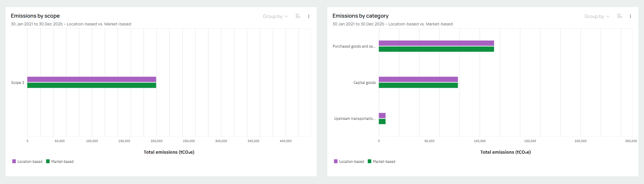This screenshot has height=184, width=644.
Task: Click the green Scope 3 market-based bar
Action: tap(91, 85)
